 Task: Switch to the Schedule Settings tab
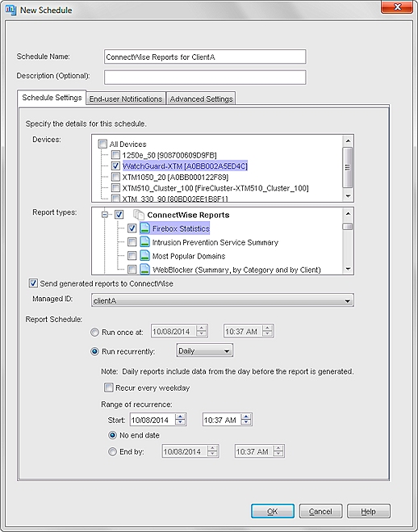pos(52,98)
